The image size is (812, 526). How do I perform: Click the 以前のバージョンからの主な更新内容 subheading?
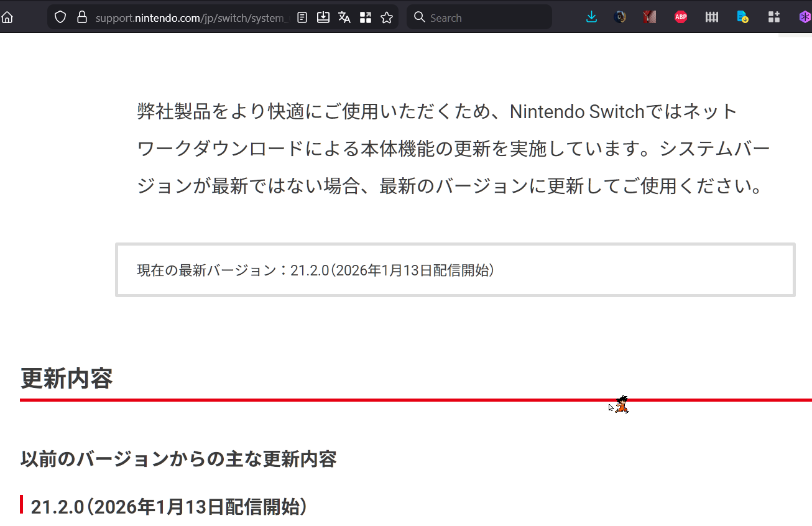[178, 459]
